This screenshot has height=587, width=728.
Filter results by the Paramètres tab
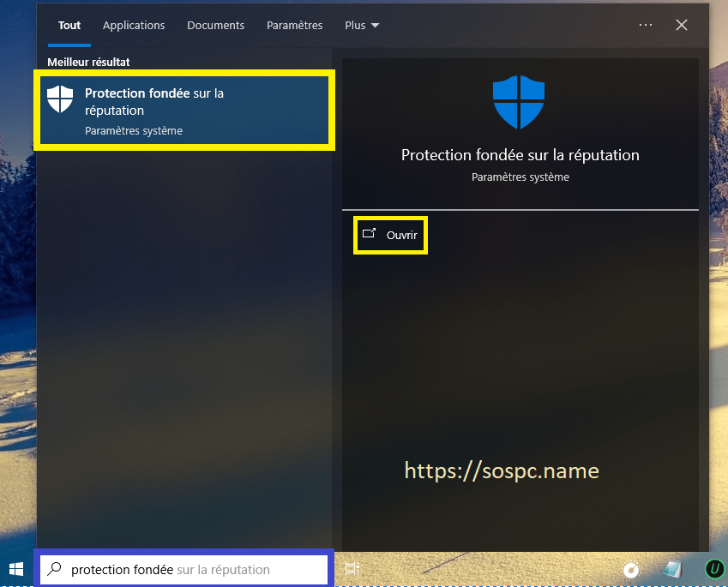pos(294,26)
